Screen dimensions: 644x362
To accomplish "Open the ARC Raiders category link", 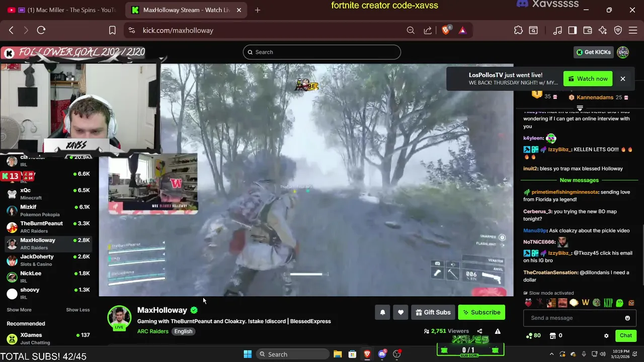I will coord(153,331).
